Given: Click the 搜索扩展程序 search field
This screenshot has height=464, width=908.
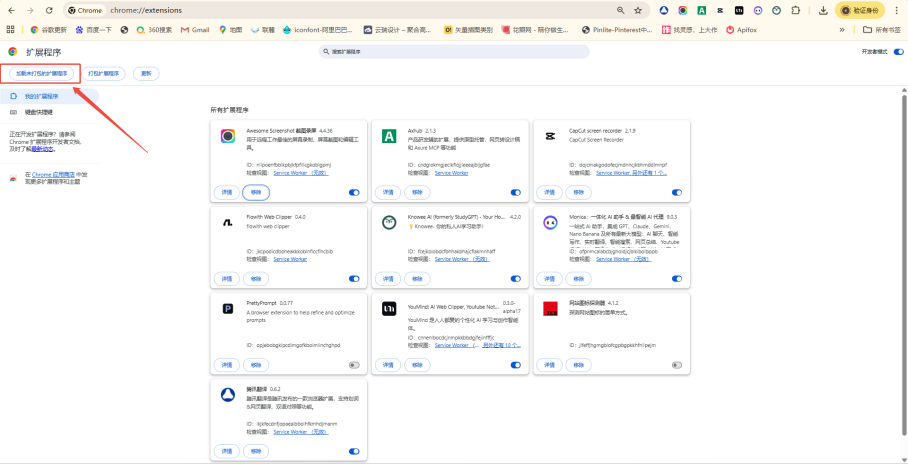Looking at the screenshot, I should (x=454, y=51).
